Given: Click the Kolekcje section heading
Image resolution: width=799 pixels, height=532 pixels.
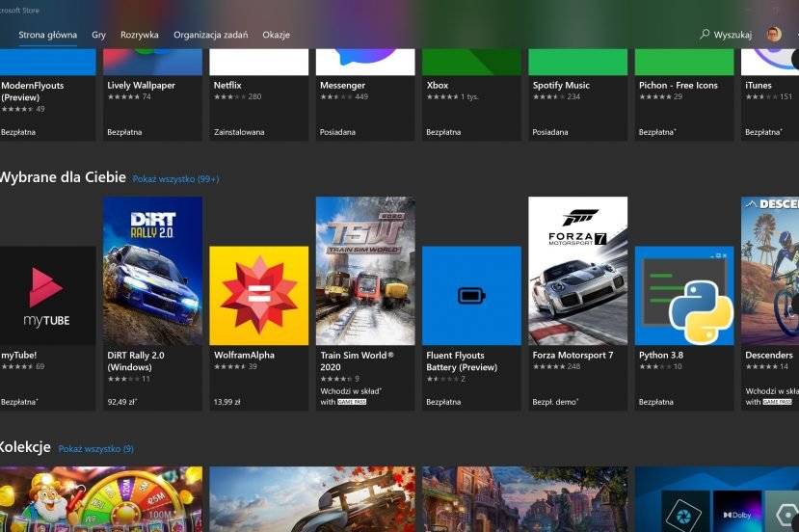Looking at the screenshot, I should [x=25, y=447].
